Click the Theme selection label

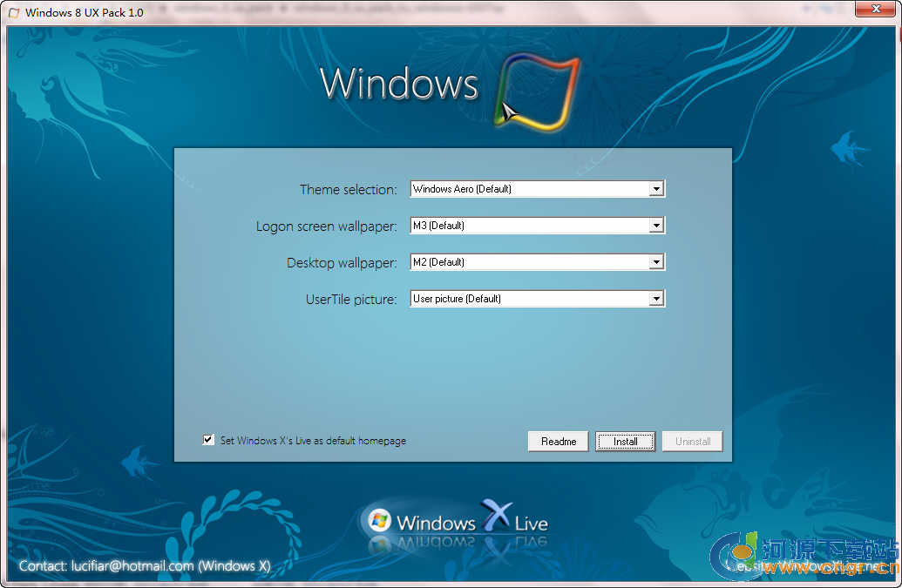pyautogui.click(x=348, y=189)
